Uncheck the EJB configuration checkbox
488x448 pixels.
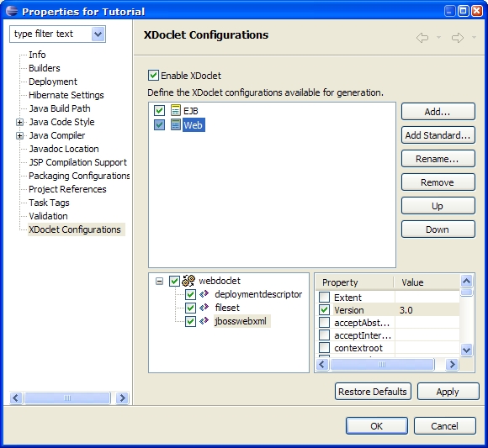coord(159,110)
